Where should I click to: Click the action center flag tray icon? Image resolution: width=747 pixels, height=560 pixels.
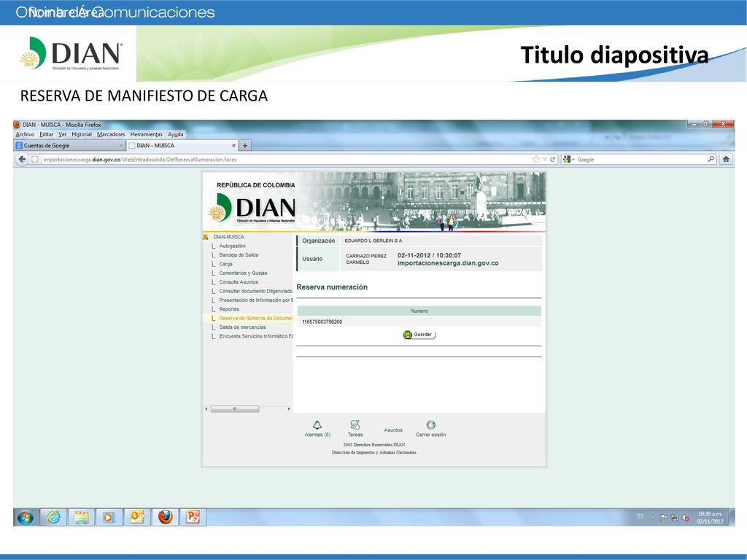pyautogui.click(x=664, y=518)
